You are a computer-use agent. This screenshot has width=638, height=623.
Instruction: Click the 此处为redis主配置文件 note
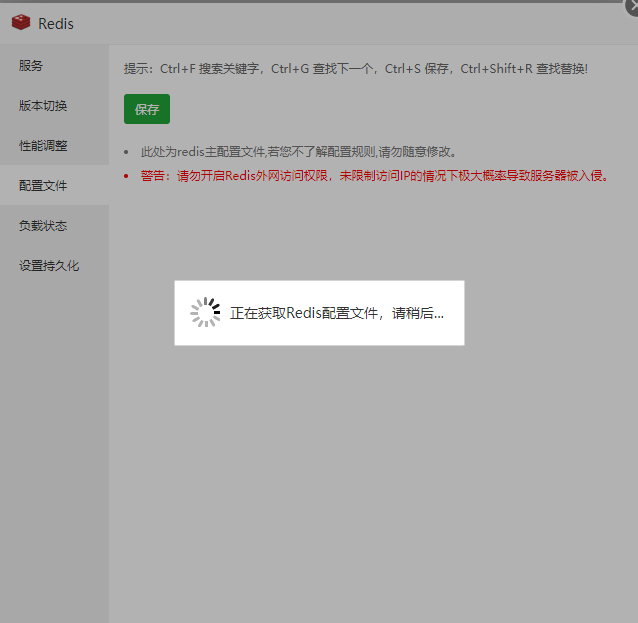point(298,152)
